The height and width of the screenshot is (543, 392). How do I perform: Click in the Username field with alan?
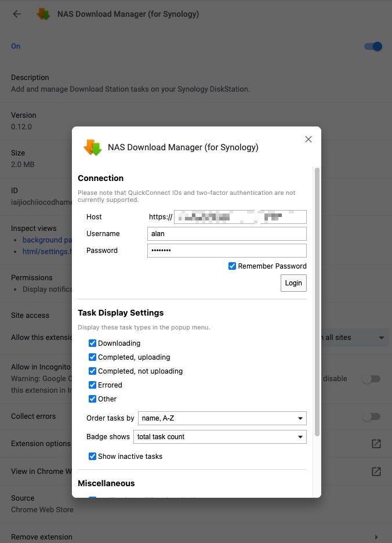227,234
